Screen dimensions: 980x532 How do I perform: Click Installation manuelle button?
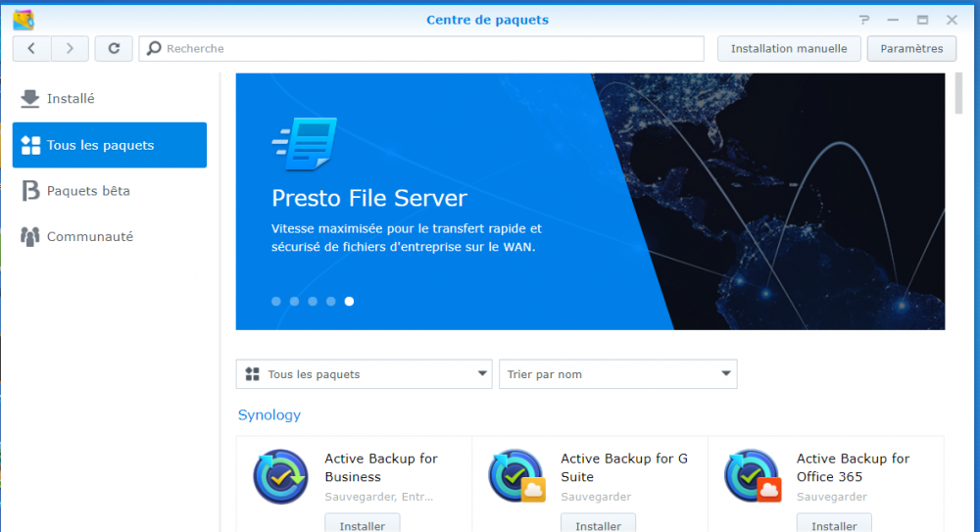[789, 48]
